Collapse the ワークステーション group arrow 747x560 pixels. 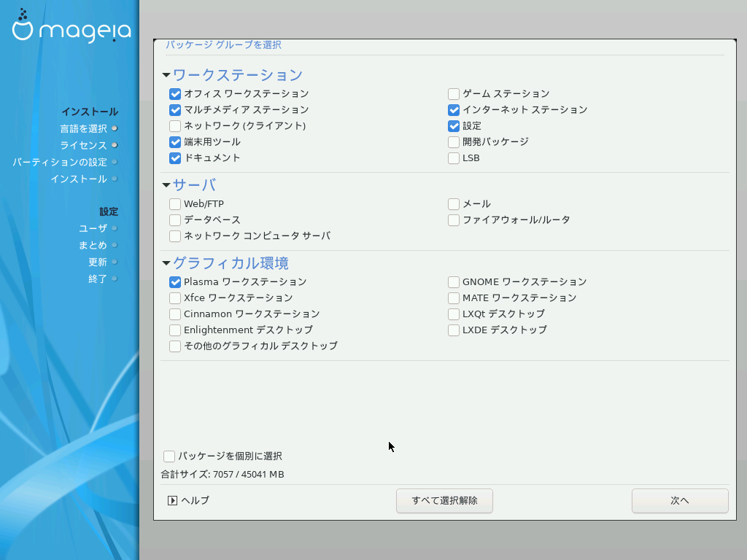(x=166, y=75)
